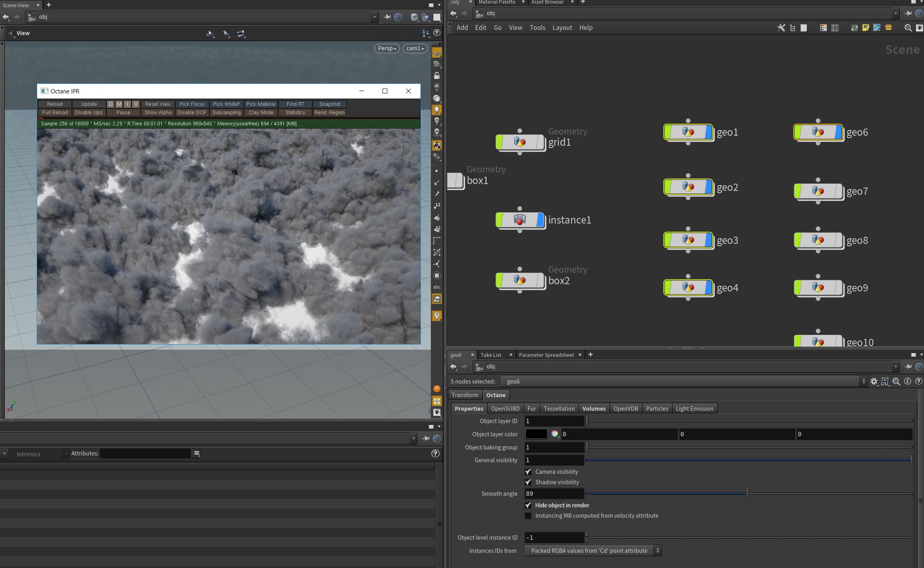Click the viewport help question mark icon
Viewport: 924px width, 568px height.
[437, 33]
